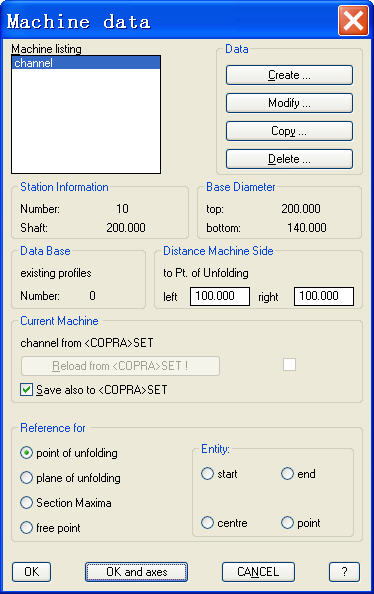The height and width of the screenshot is (594, 374).
Task: Choose the Entity 'end' radio button
Action: pos(287,474)
